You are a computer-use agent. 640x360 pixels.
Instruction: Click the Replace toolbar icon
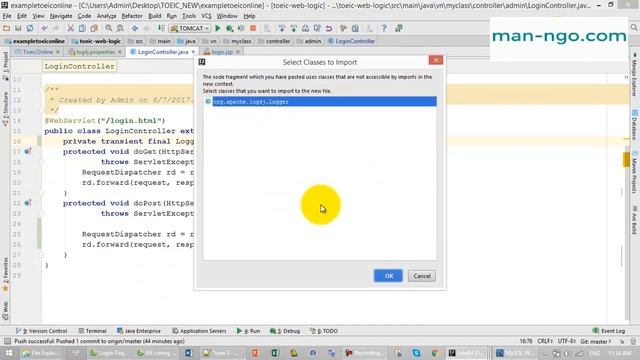120,28
